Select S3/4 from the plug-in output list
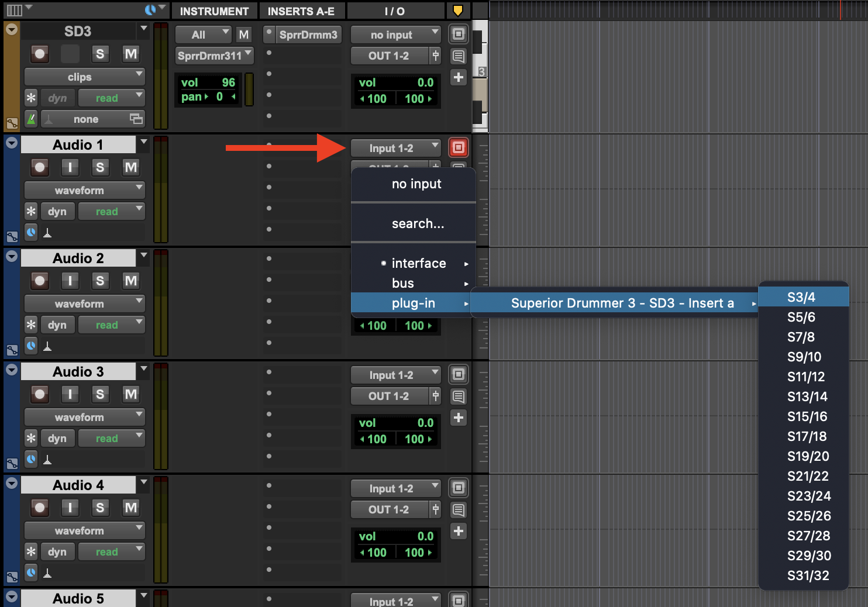The width and height of the screenshot is (868, 607). 802,297
